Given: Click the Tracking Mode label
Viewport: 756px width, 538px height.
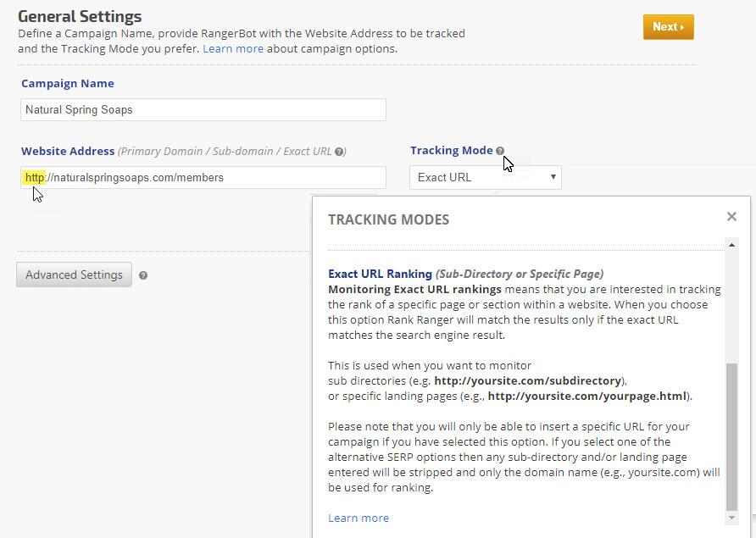Looking at the screenshot, I should coord(451,150).
